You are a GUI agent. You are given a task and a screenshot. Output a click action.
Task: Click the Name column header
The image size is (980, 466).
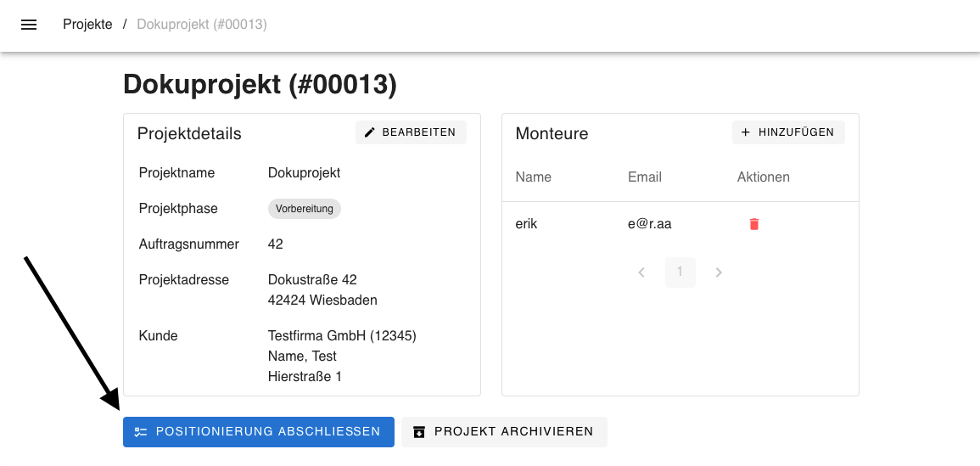tap(533, 177)
